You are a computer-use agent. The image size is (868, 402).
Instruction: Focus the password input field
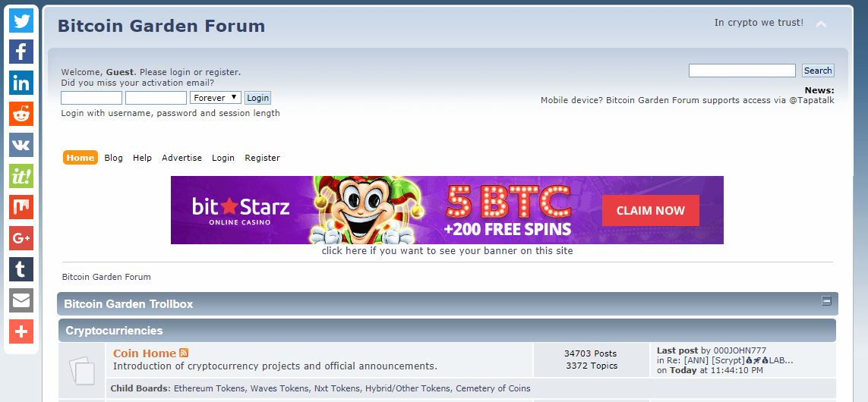click(x=156, y=98)
